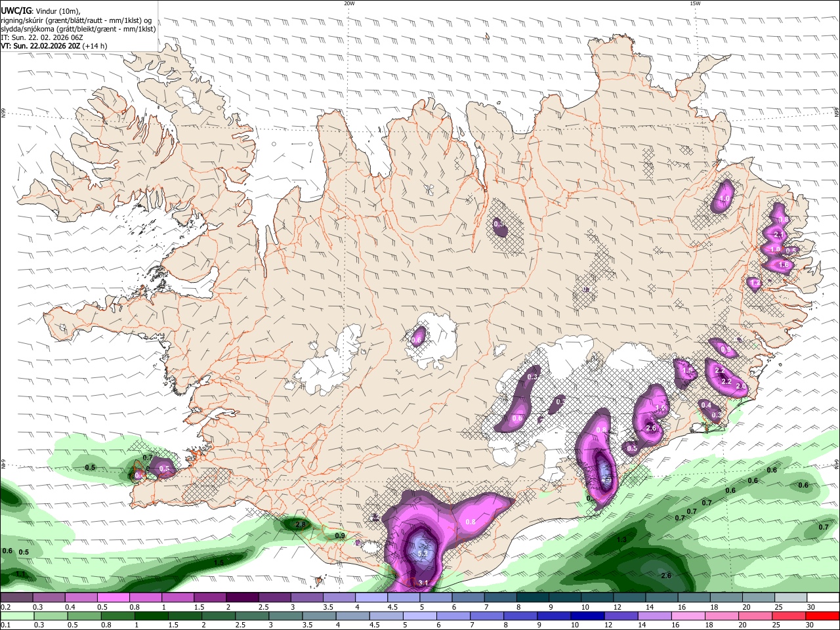Click the 5.2 snowfall maximum value
The image size is (840, 630).
[423, 555]
